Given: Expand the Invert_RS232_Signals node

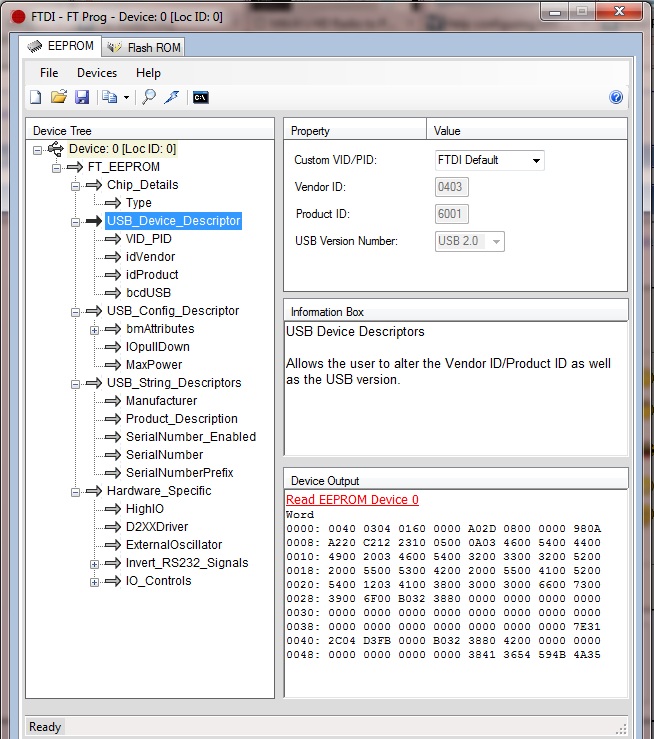Looking at the screenshot, I should pos(95,563).
